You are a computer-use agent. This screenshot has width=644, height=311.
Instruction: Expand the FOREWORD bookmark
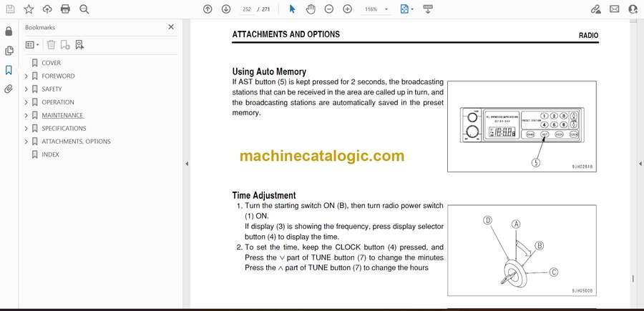(x=26, y=76)
